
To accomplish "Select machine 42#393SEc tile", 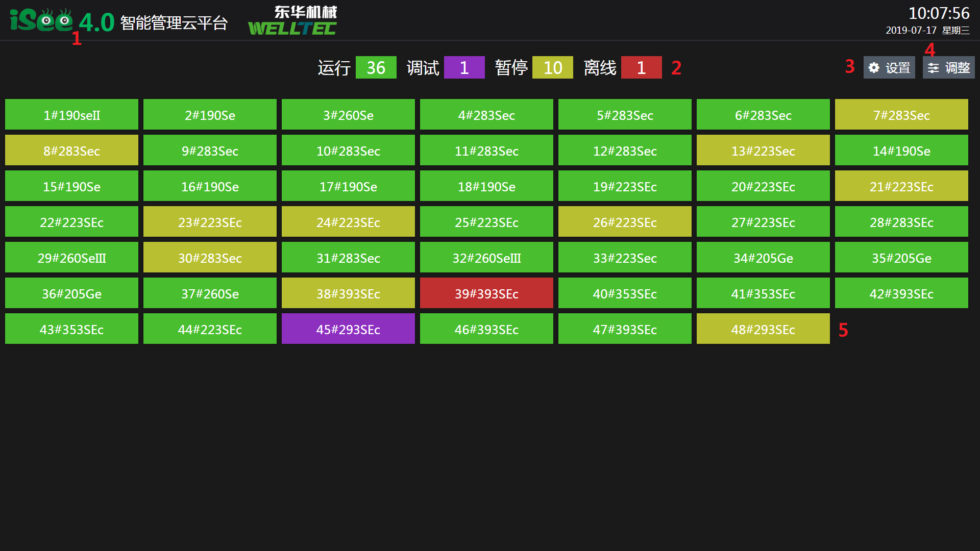I will pyautogui.click(x=901, y=293).
